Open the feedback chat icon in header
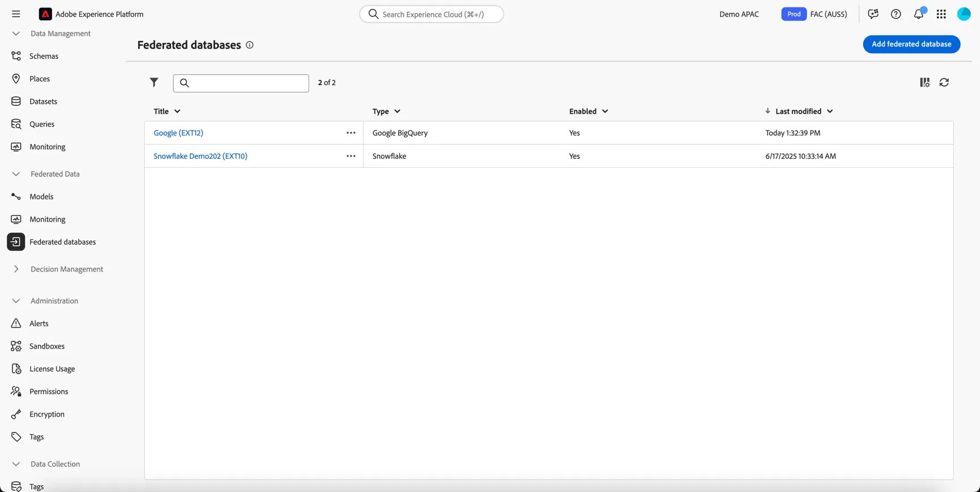980x492 pixels. 873,14
